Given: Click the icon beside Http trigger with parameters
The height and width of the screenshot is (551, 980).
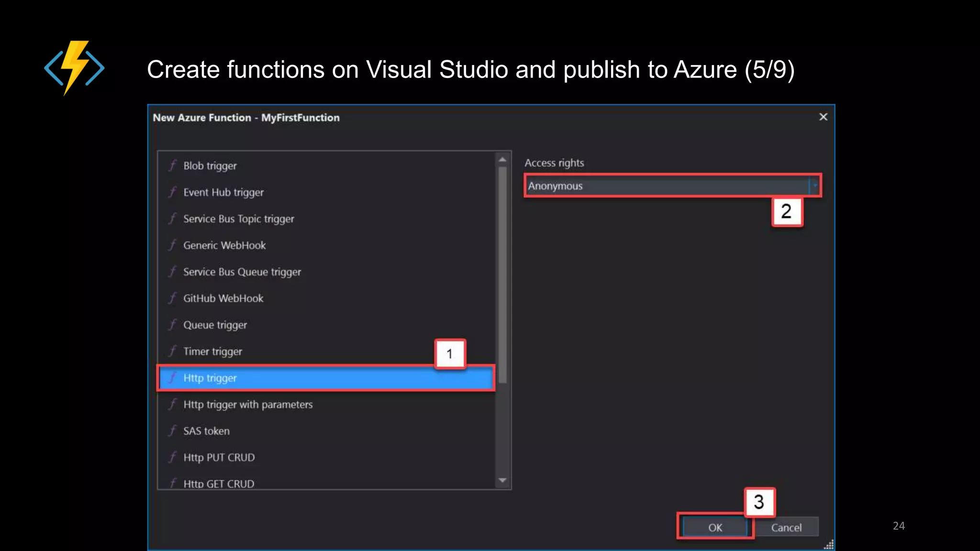Looking at the screenshot, I should (x=173, y=405).
